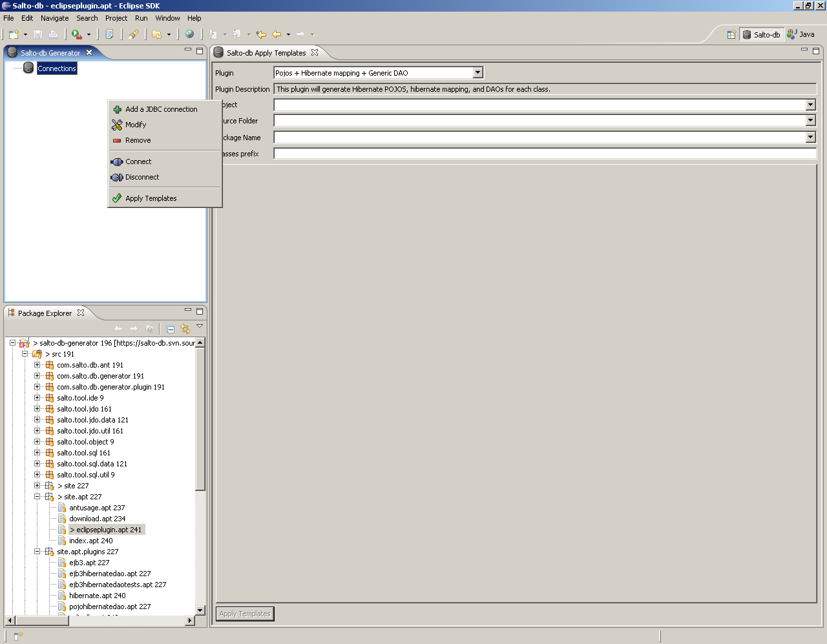The width and height of the screenshot is (827, 644).
Task: Click Package Explorer Up folder icon
Action: [x=150, y=329]
